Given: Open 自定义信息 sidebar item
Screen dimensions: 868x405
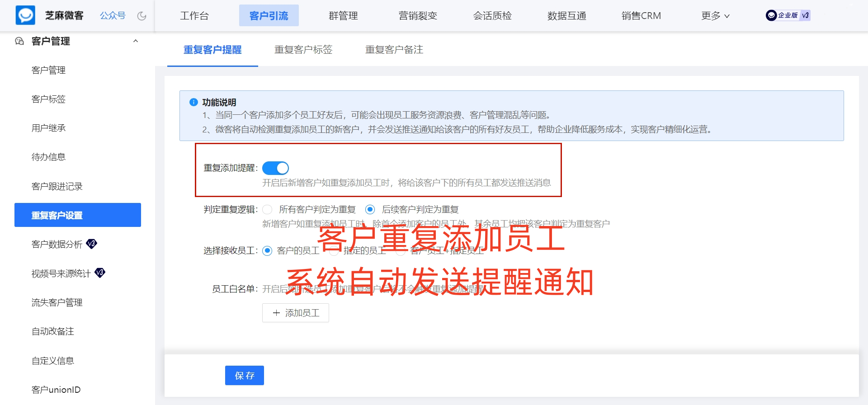Looking at the screenshot, I should [52, 361].
